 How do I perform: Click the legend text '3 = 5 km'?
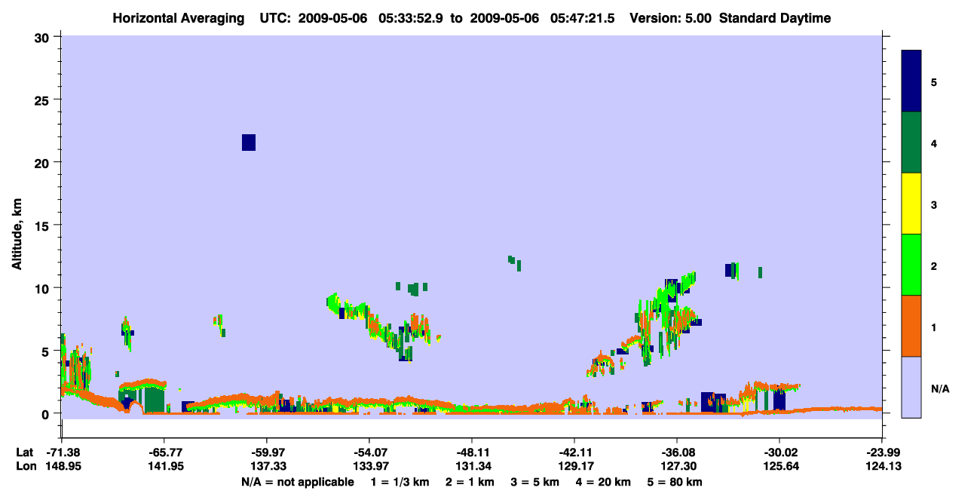(x=536, y=482)
